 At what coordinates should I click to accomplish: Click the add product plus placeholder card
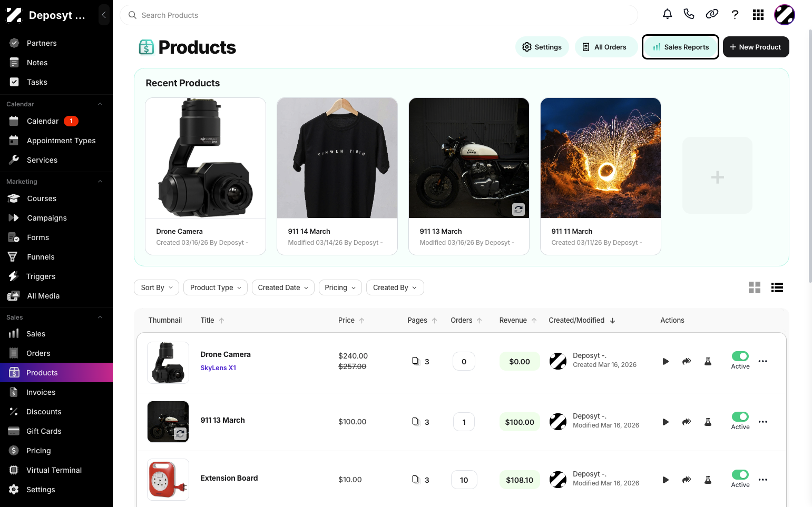[717, 175]
